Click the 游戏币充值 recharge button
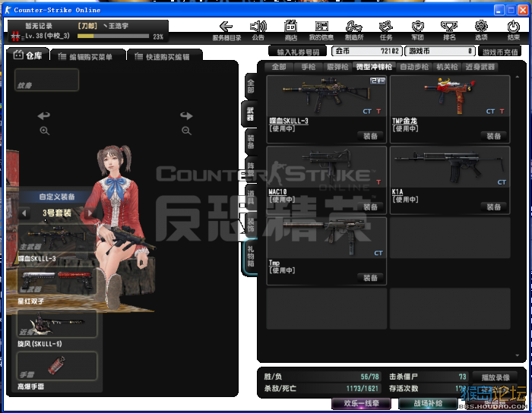The height and width of the screenshot is (413, 532). click(x=500, y=52)
